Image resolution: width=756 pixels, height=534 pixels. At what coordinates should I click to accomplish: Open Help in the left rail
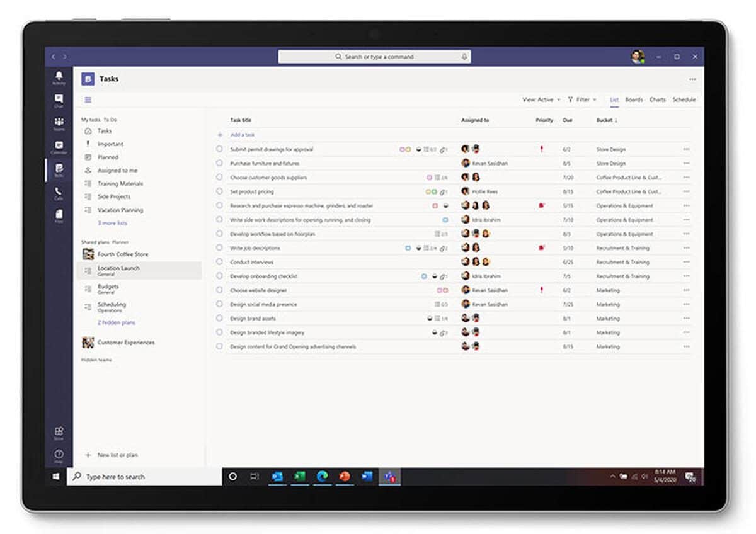[x=59, y=455]
